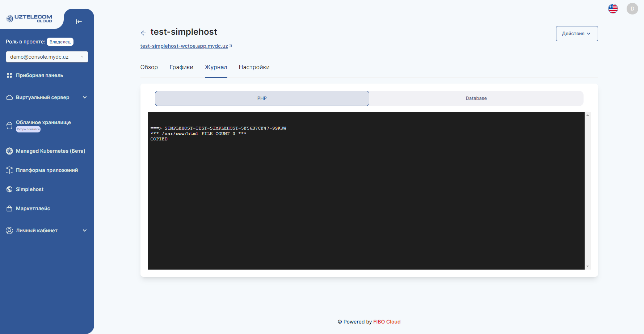Open the language flag selector
This screenshot has width=644, height=334.
click(x=613, y=8)
